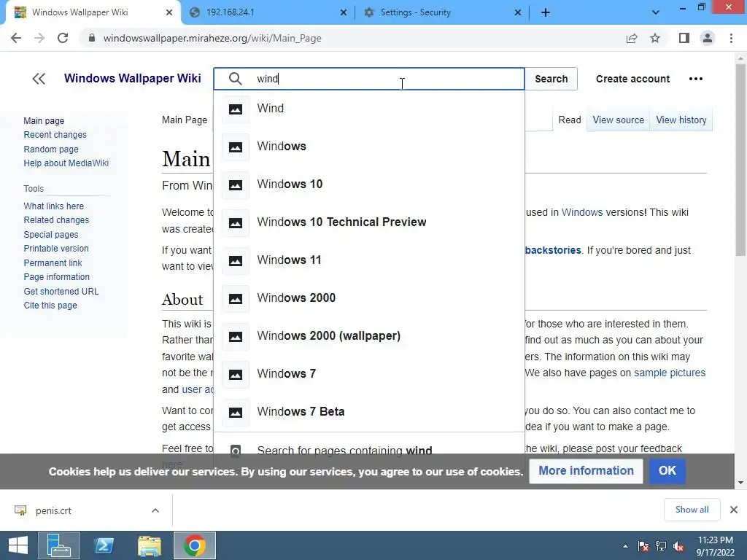
Task: View site info via padlock icon
Action: 91,38
